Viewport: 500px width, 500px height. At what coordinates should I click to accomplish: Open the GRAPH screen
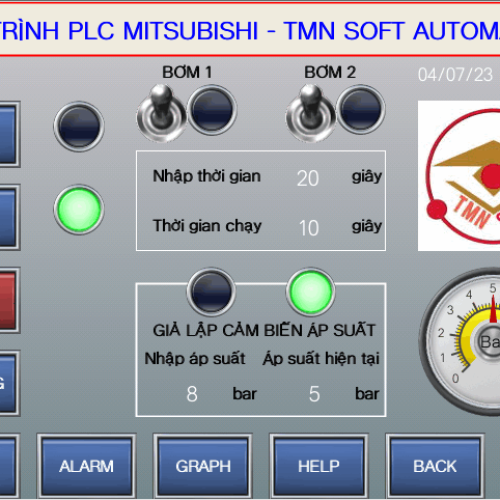pyautogui.click(x=203, y=466)
